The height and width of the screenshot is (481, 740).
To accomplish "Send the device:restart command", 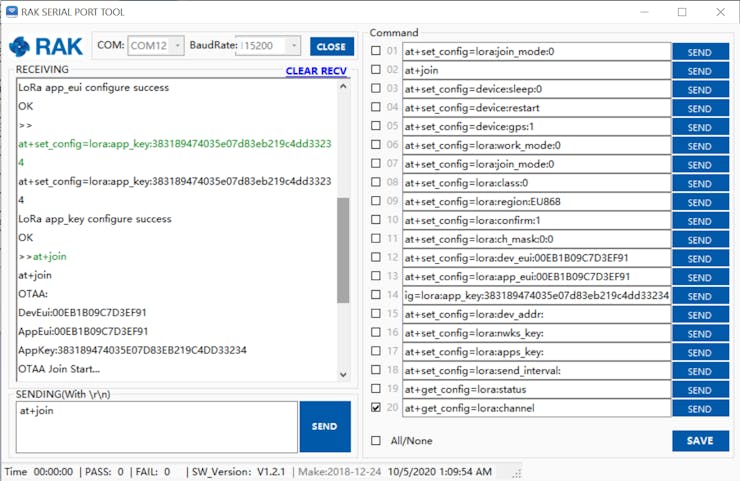I will pos(700,108).
